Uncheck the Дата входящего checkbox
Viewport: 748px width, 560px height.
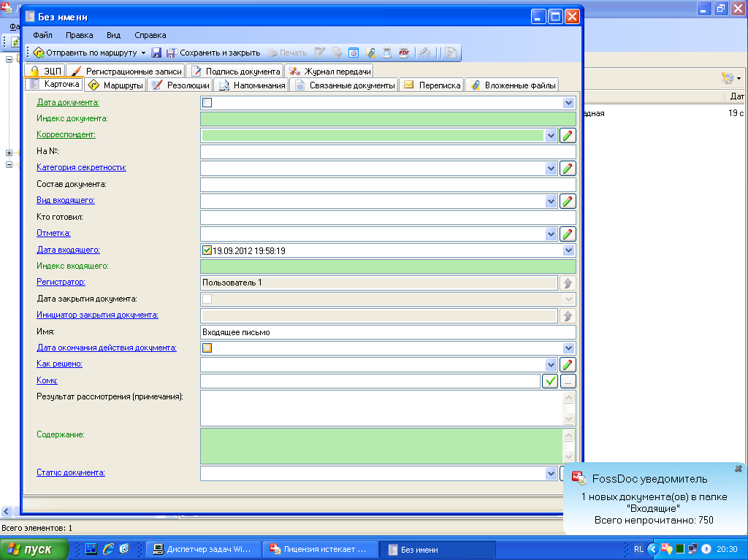(207, 250)
